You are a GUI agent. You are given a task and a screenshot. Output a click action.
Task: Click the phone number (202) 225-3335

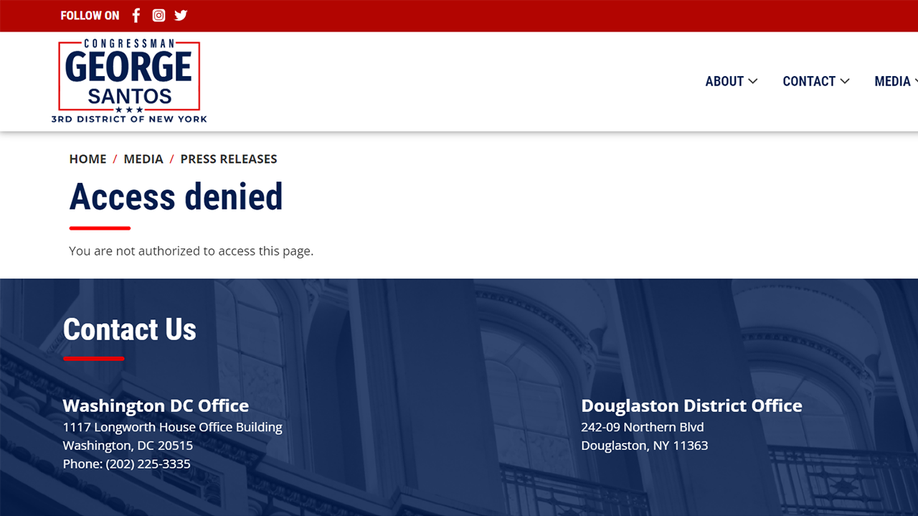pyautogui.click(x=148, y=464)
